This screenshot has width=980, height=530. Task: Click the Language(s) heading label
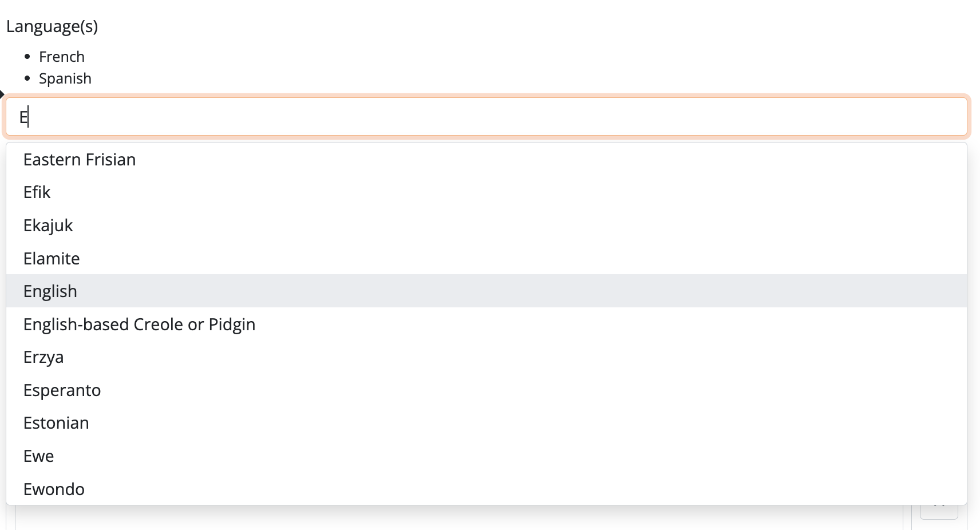click(52, 26)
